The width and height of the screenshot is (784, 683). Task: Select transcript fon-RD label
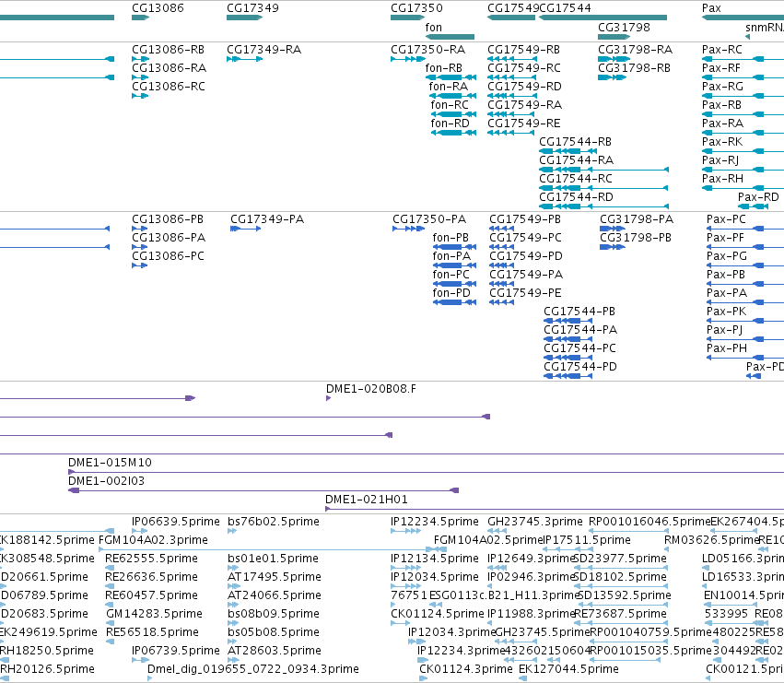(x=450, y=124)
